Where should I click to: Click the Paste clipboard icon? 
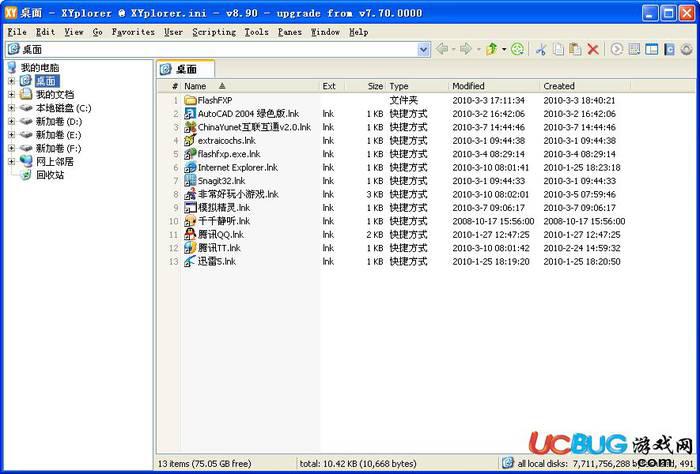point(575,49)
